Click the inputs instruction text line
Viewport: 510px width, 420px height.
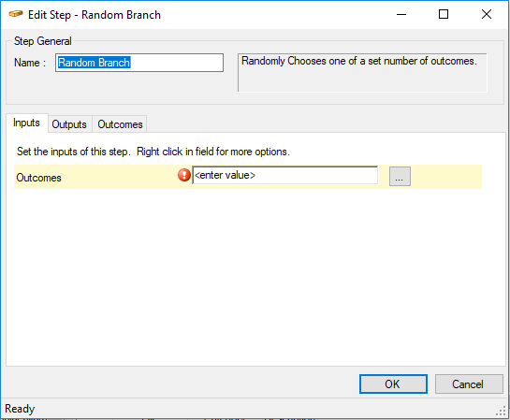(153, 152)
